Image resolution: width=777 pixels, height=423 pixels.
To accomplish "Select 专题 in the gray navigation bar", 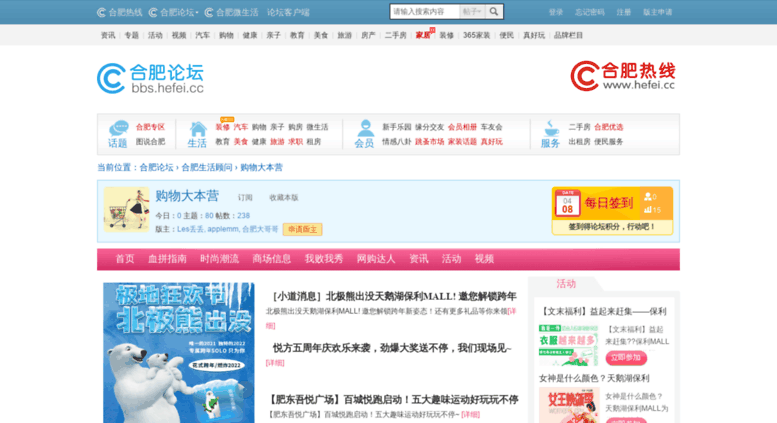I will point(131,35).
